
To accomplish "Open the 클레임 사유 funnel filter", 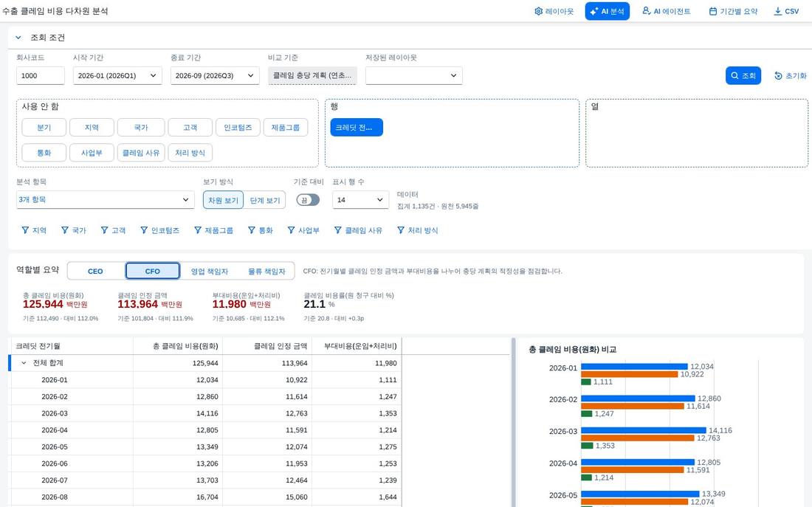I will click(x=358, y=230).
